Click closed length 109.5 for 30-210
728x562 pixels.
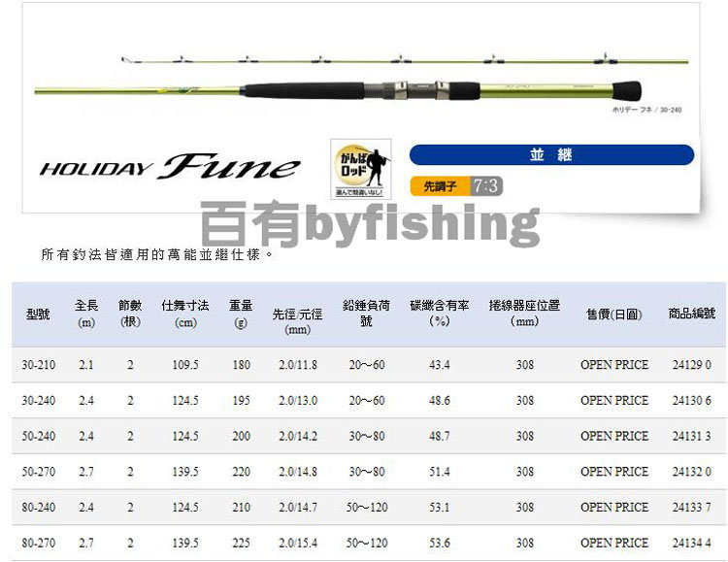(x=185, y=365)
